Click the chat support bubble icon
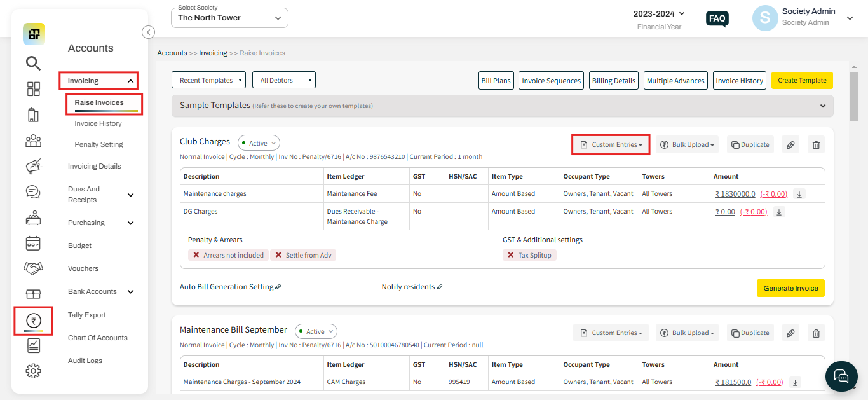Screen dimensions: 868x400 pyautogui.click(x=841, y=376)
